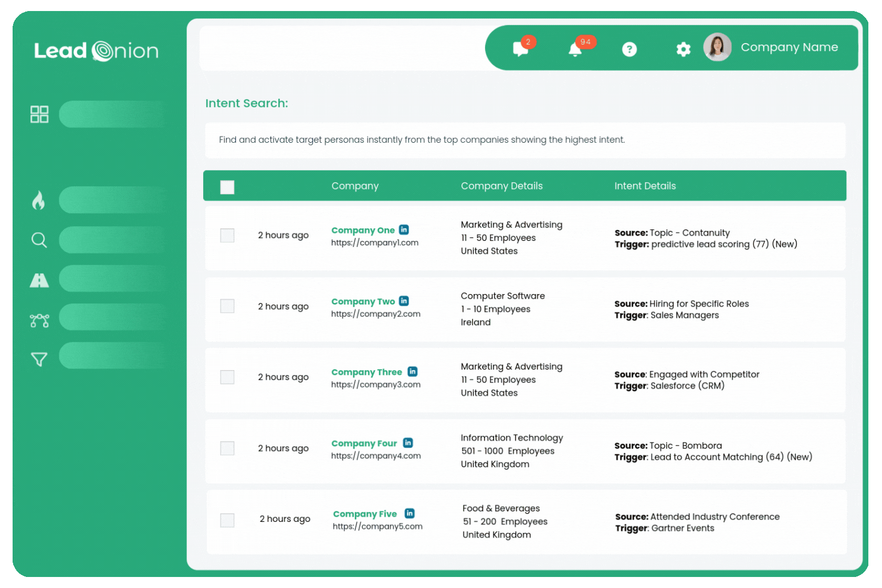Open the chat messages icon

point(520,49)
